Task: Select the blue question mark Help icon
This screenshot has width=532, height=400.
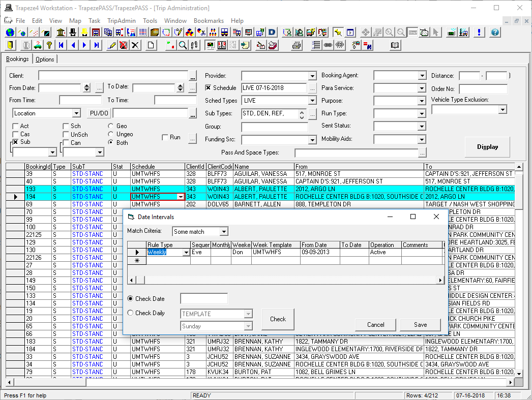Action: (x=494, y=32)
